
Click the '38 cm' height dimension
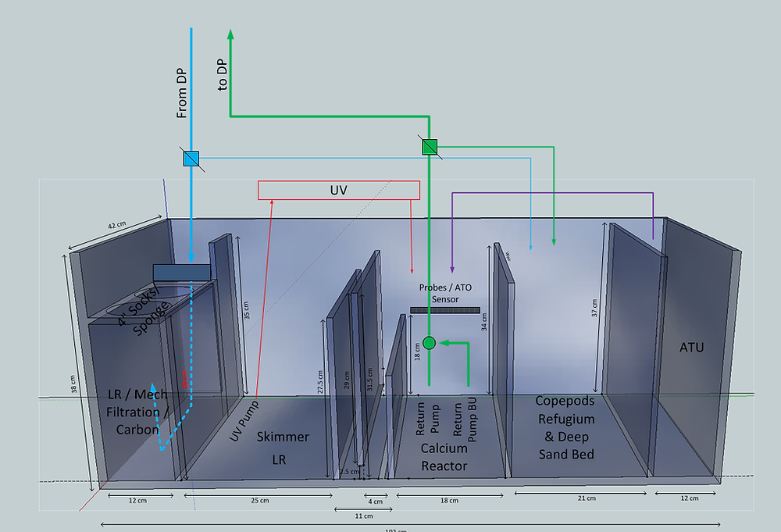pos(73,384)
